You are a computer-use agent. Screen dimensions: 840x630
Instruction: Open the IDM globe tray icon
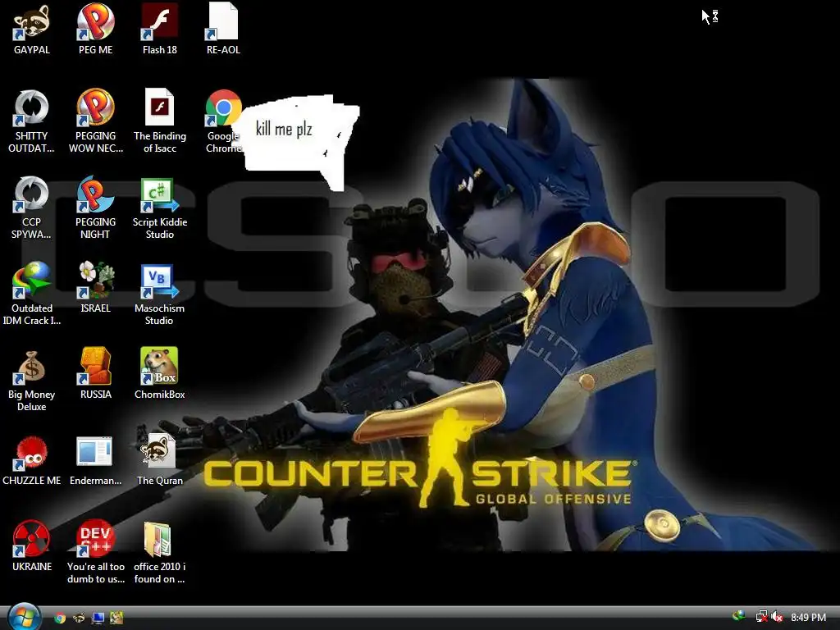739,617
